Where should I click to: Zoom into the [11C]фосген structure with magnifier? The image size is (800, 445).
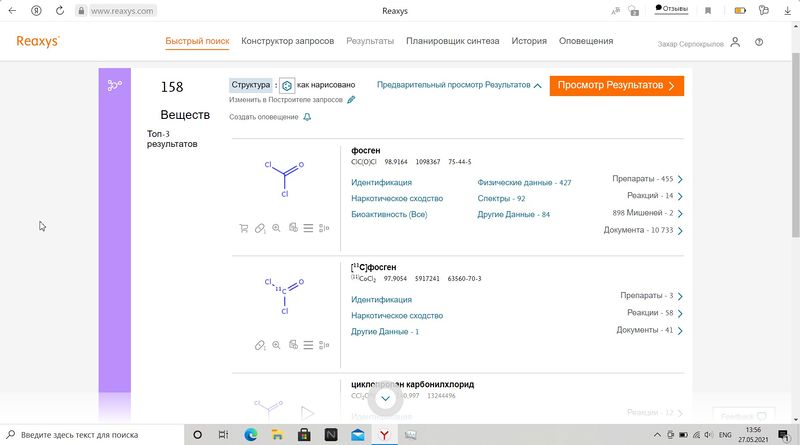pos(276,345)
